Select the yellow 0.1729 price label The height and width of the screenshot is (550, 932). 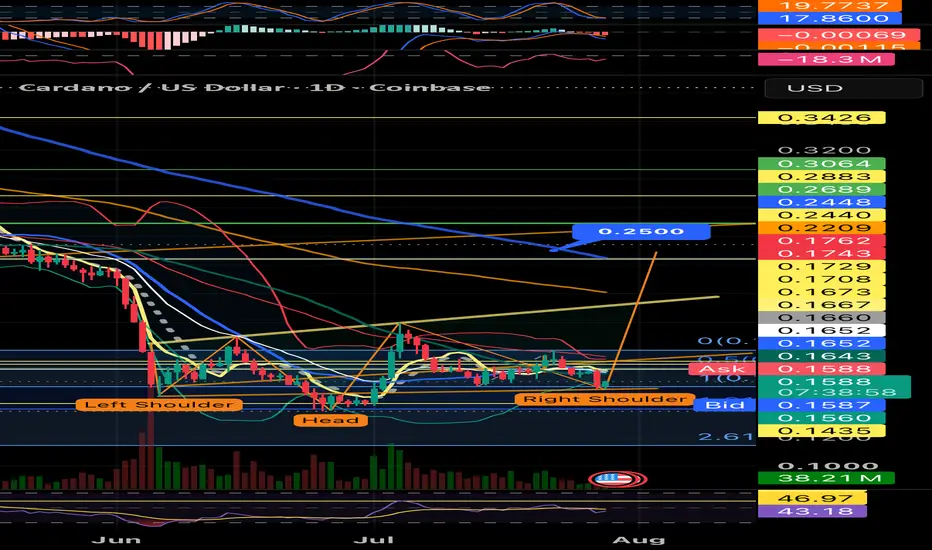click(x=821, y=266)
